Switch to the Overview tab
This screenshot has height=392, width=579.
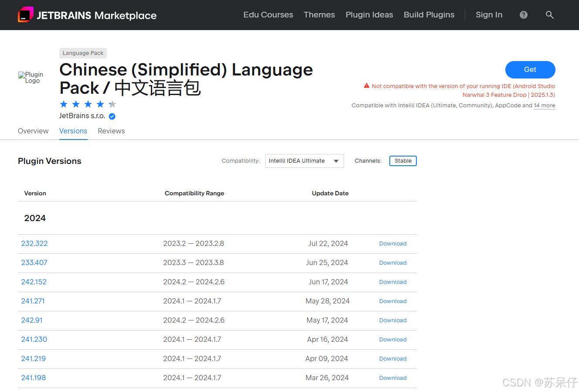coord(33,131)
